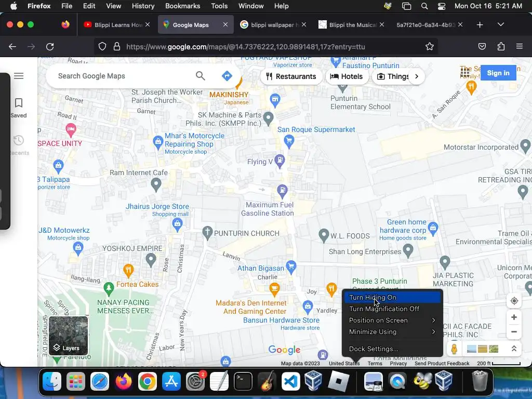This screenshot has height=399, width=532.
Task: Select the yellow Pegman Street View icon
Action: tap(454, 349)
